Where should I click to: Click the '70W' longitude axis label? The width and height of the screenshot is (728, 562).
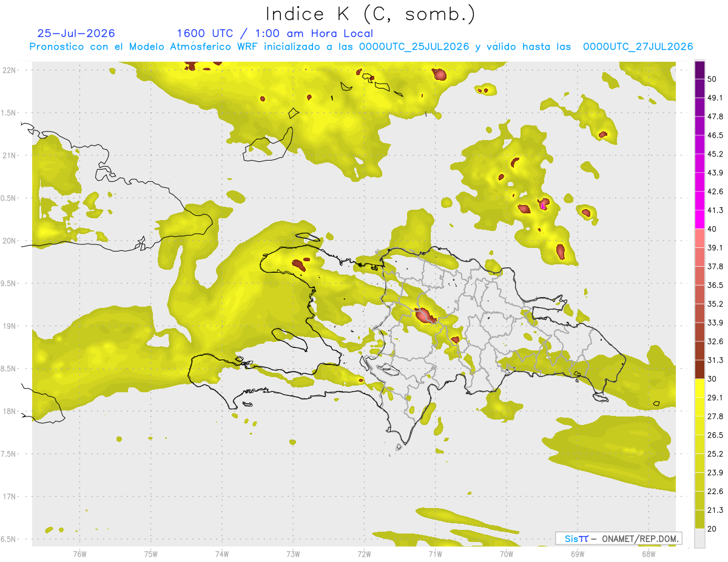coord(507,554)
